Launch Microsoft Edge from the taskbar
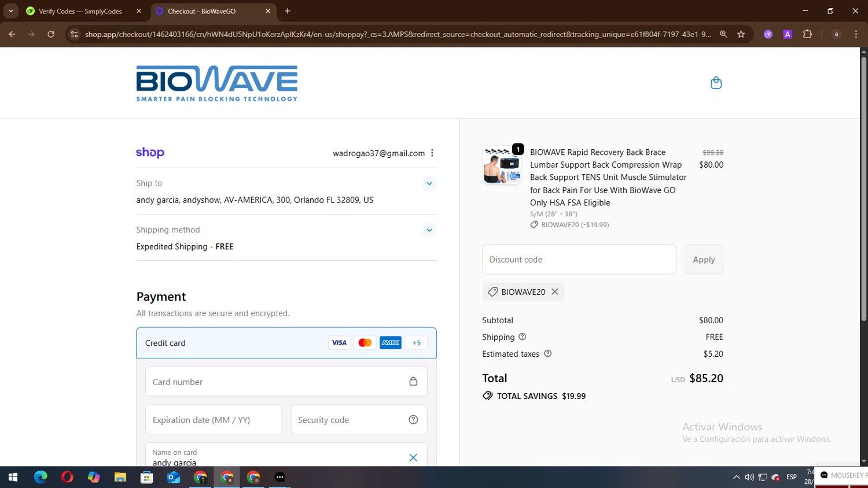The image size is (868, 488). coord(41,477)
